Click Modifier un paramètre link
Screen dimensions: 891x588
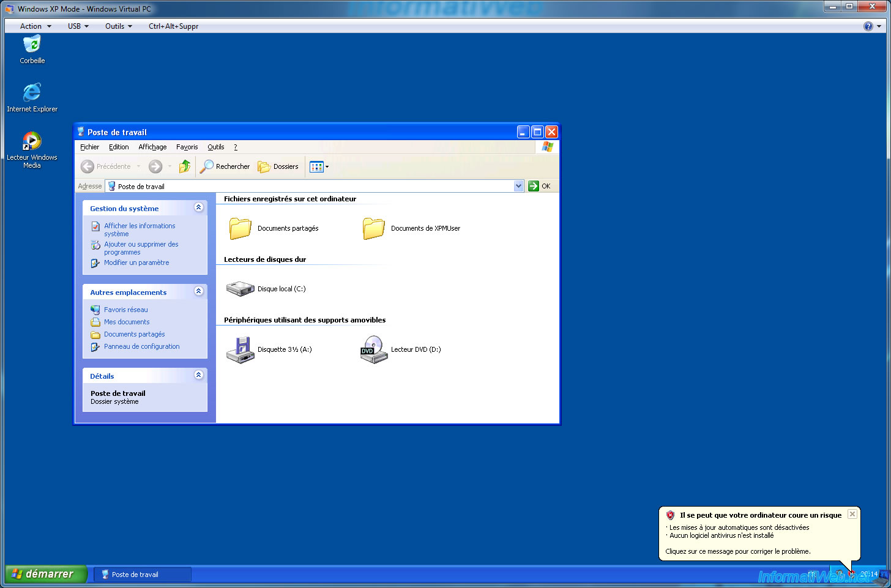136,262
